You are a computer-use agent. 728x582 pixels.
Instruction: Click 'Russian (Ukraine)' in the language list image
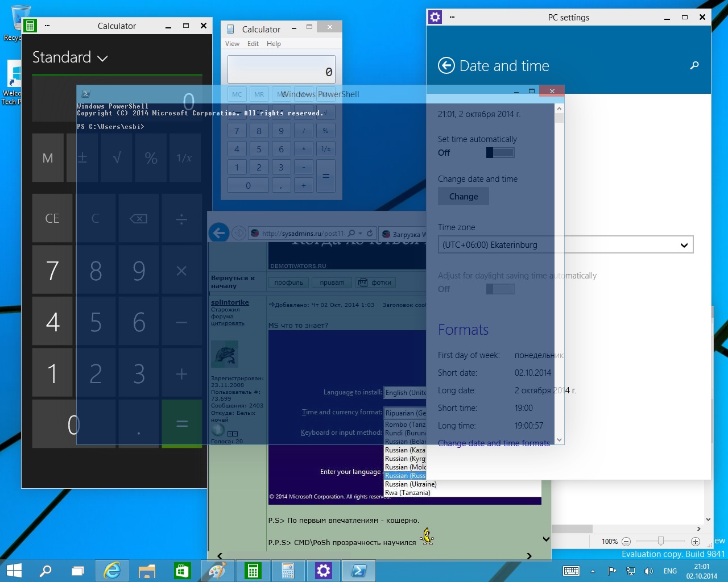(411, 484)
